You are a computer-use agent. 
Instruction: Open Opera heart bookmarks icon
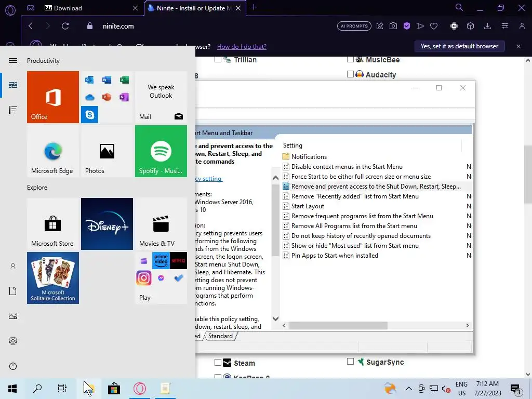pyautogui.click(x=434, y=26)
